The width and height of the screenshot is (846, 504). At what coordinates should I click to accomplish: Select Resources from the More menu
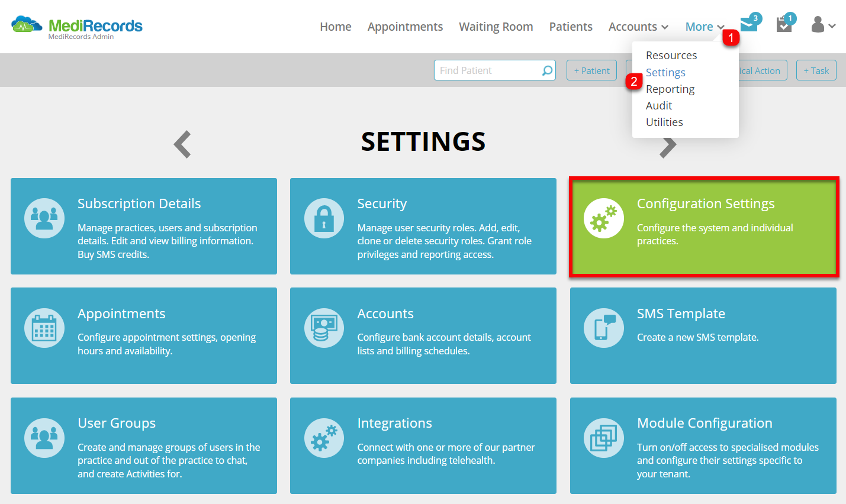tap(671, 55)
